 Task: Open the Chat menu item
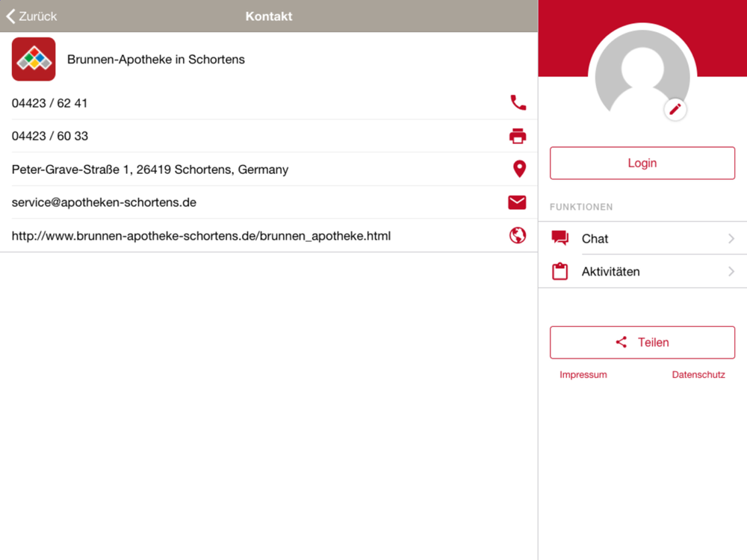coord(642,238)
